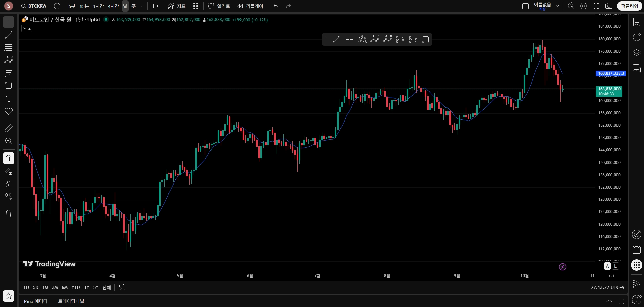Hide all drawings with the eye icon
Screen dimensions: 644x307
9,196
